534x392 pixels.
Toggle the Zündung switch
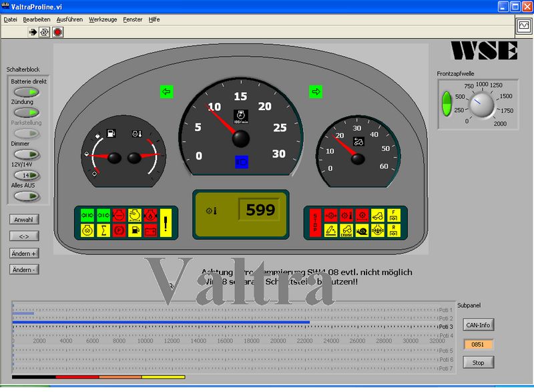pos(27,112)
